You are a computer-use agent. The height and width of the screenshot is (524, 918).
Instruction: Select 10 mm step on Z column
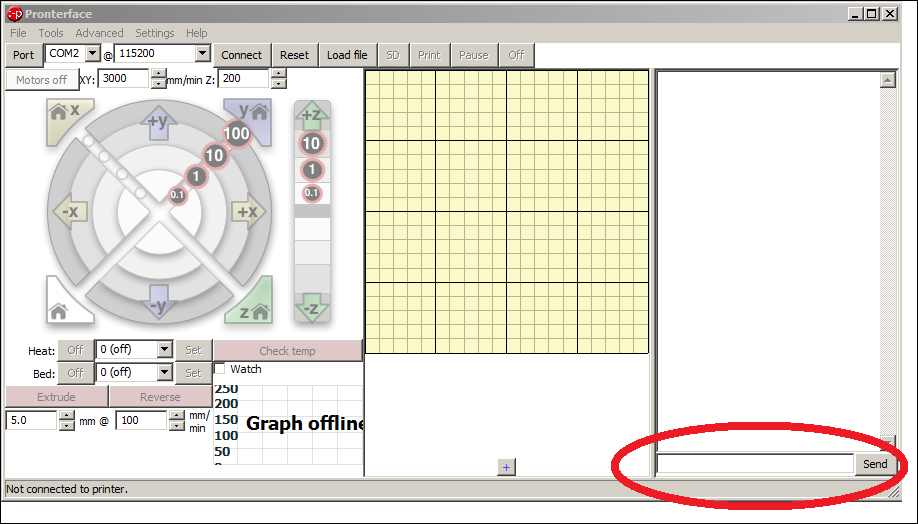(x=312, y=143)
